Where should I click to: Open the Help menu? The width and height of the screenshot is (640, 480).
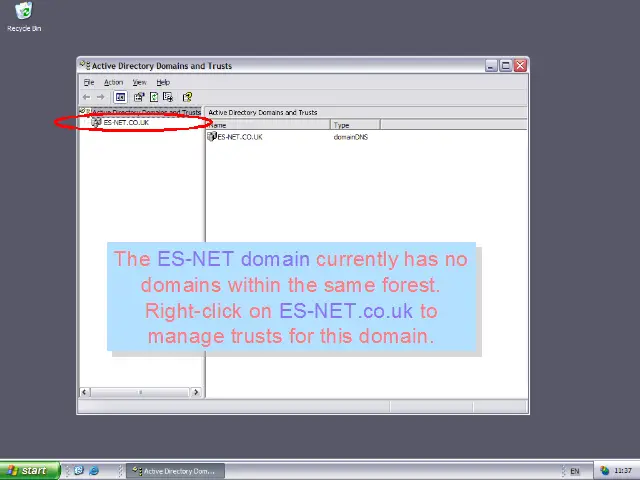163,82
